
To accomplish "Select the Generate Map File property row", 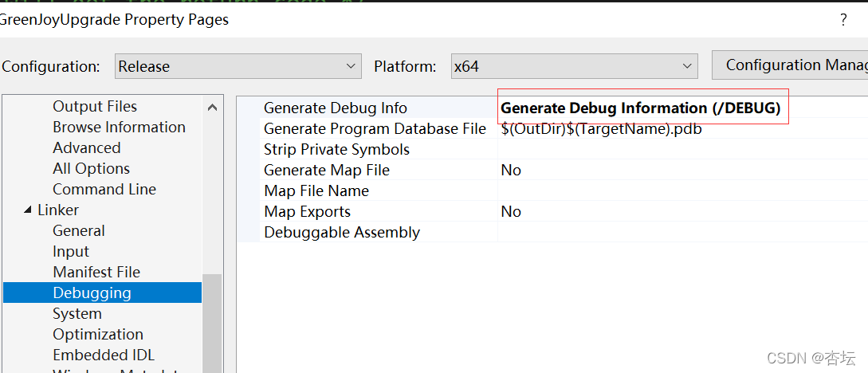I will point(552,170).
